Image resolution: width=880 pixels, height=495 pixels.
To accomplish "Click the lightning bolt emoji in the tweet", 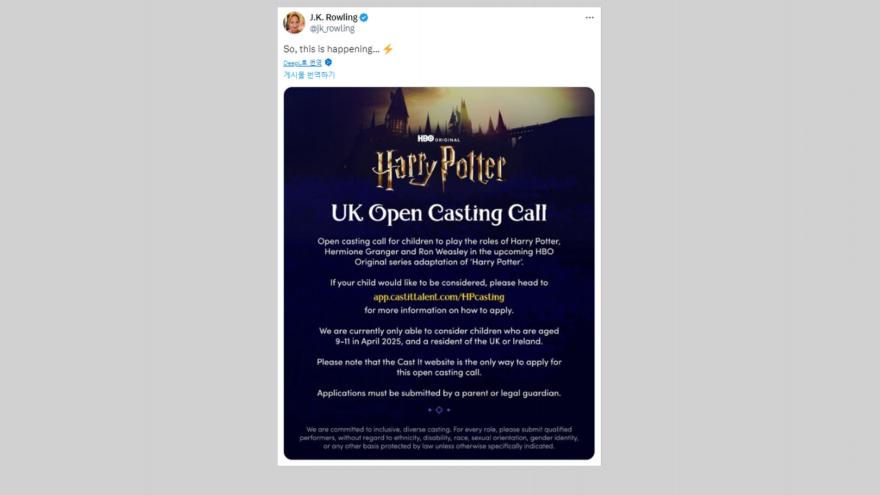I will tap(388, 48).
